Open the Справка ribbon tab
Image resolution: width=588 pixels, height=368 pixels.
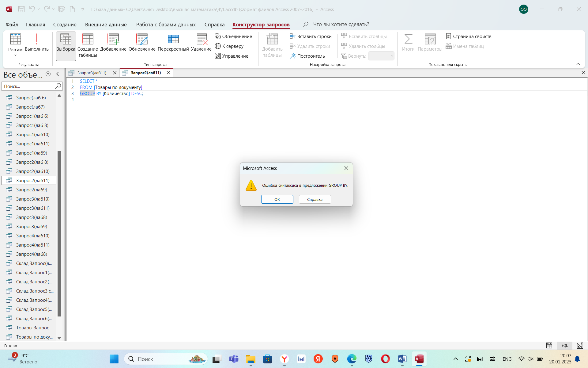[215, 25]
